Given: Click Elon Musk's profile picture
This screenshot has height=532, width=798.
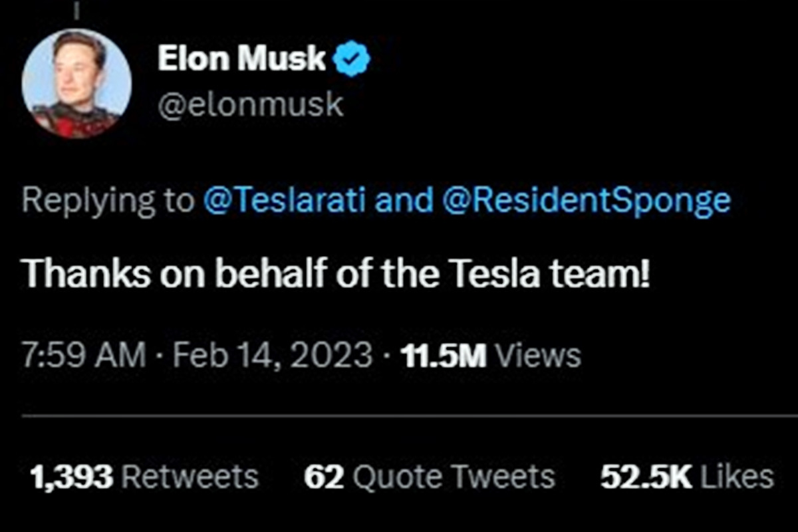Looking at the screenshot, I should tap(76, 83).
